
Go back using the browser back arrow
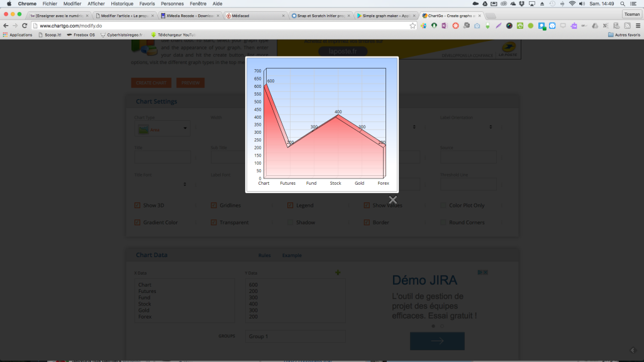tap(6, 26)
